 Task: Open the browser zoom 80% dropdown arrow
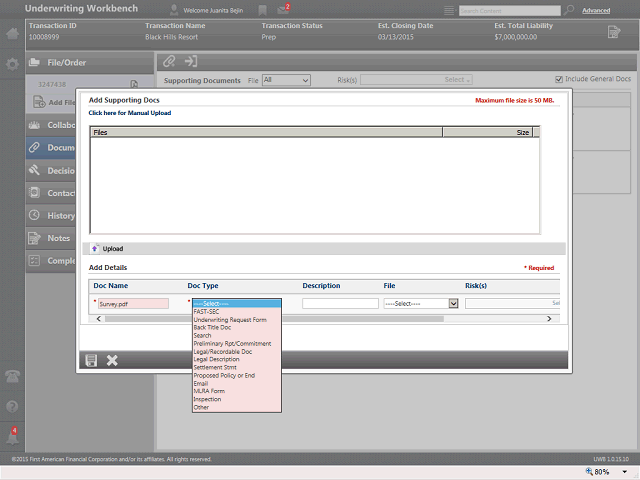(x=624, y=472)
